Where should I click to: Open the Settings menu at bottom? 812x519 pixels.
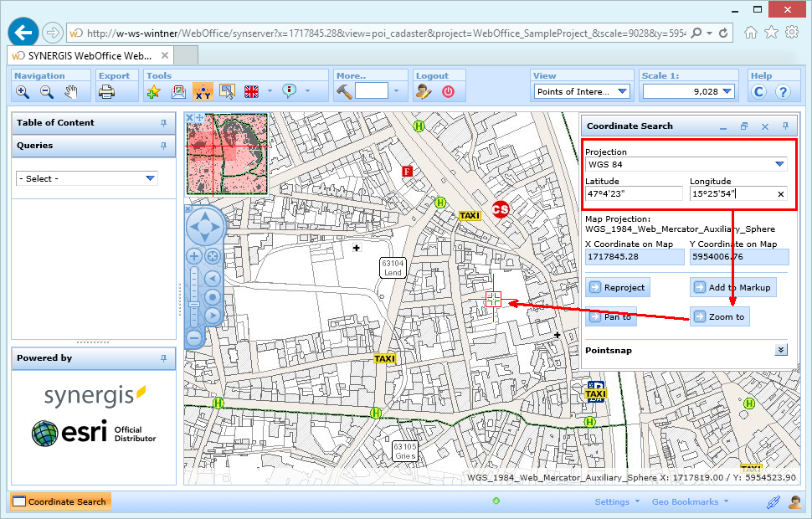tap(612, 501)
